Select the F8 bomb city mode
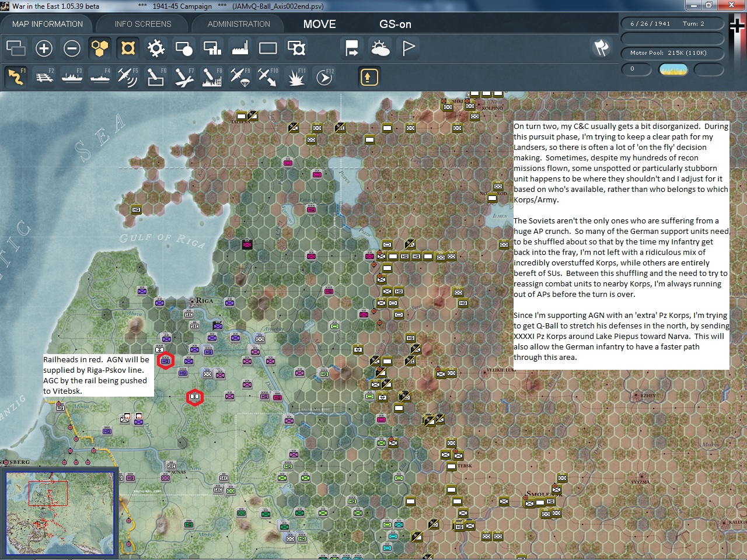 click(212, 77)
